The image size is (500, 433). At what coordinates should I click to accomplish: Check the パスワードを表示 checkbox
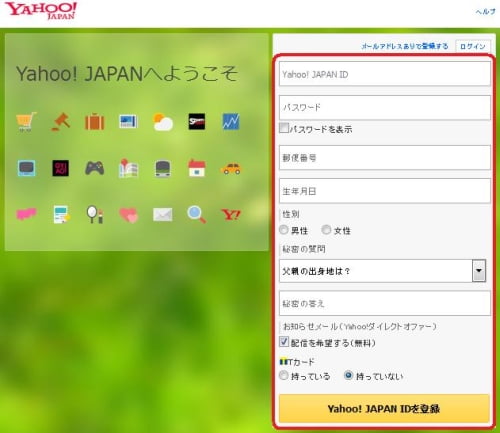pos(284,128)
